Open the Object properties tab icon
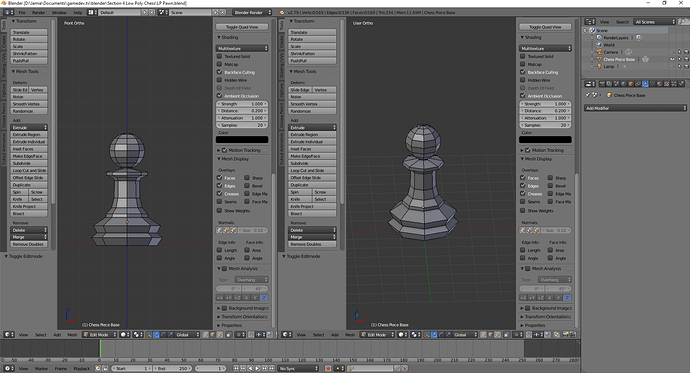This screenshot has width=690, height=373. (631, 84)
